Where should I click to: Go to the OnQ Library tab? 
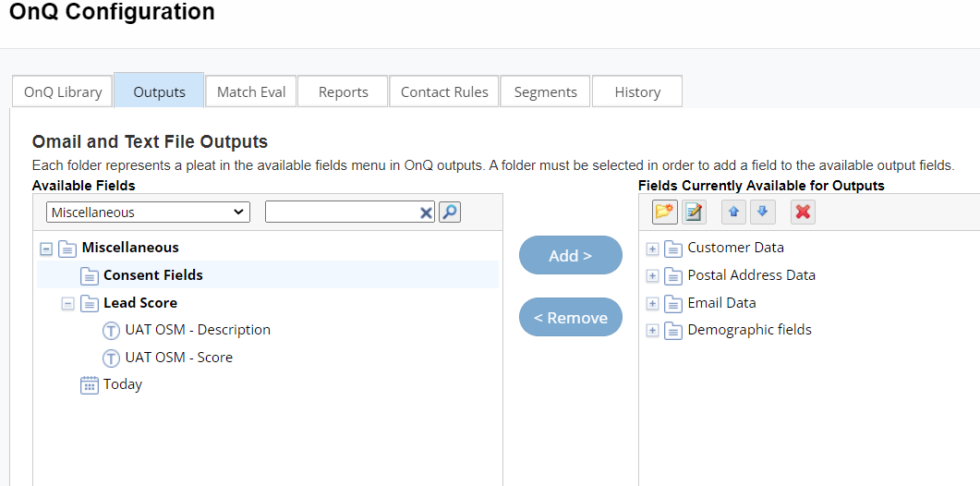point(63,91)
